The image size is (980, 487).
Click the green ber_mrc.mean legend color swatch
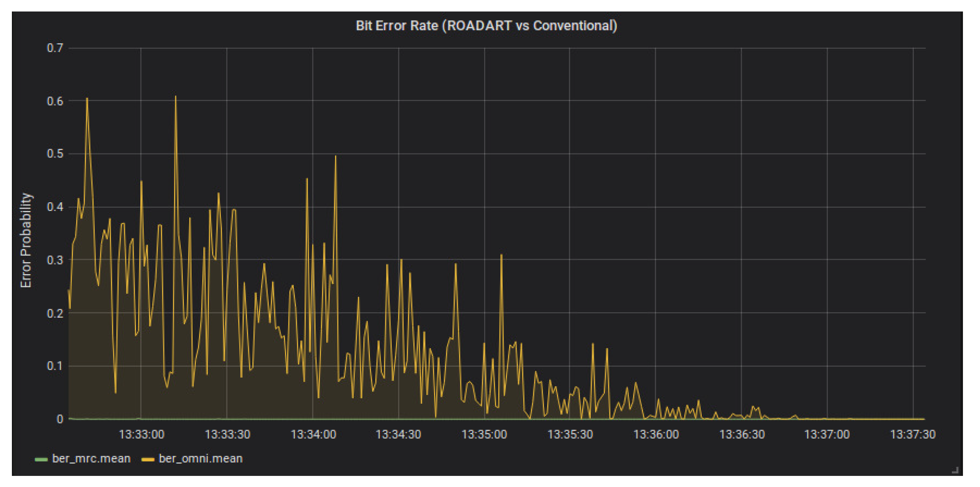(x=41, y=459)
